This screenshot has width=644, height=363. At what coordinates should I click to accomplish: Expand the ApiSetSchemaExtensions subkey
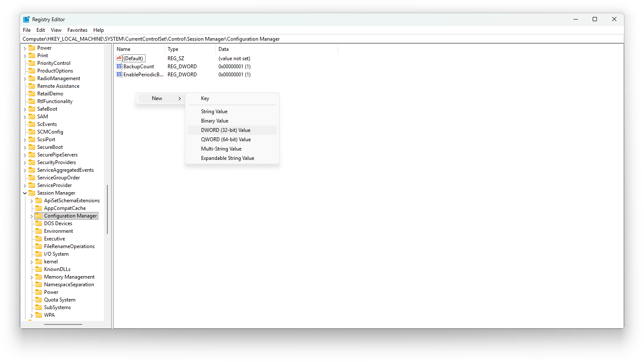(x=31, y=201)
